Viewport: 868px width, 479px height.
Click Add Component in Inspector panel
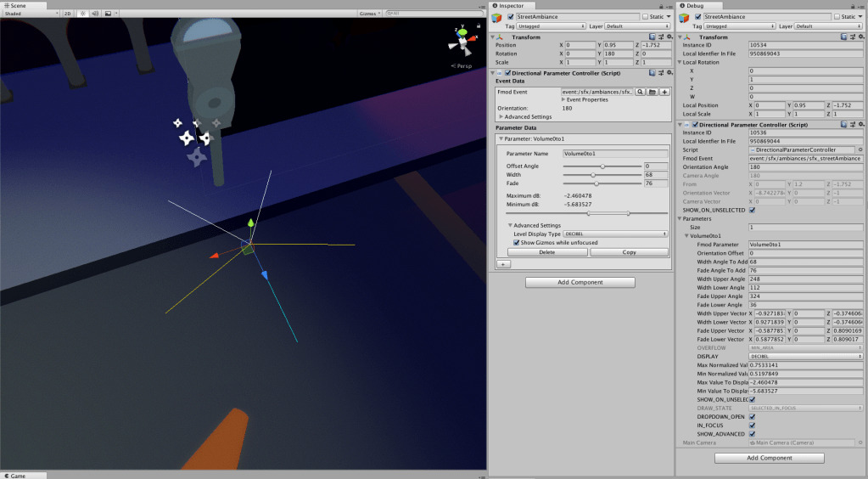[580, 282]
